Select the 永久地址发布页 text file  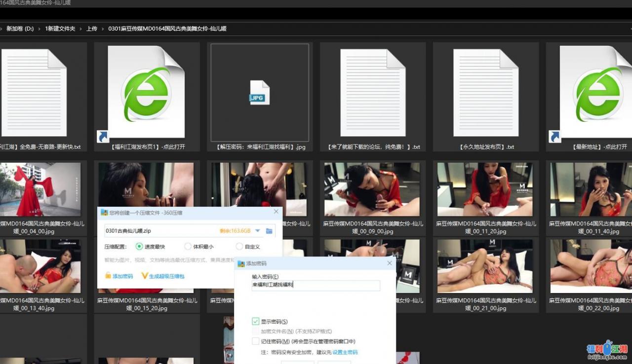(485, 92)
